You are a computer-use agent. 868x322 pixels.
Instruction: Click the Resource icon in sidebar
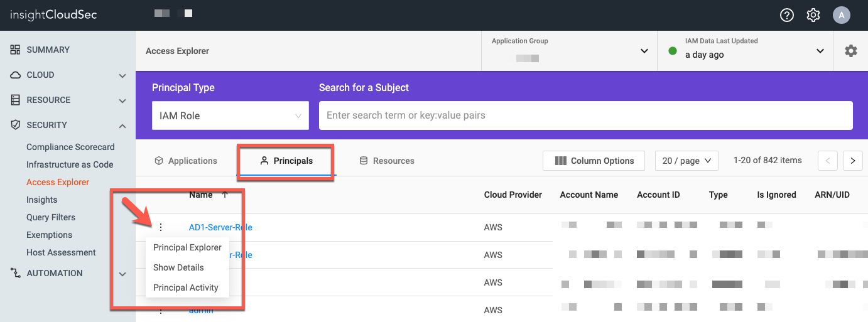click(16, 100)
